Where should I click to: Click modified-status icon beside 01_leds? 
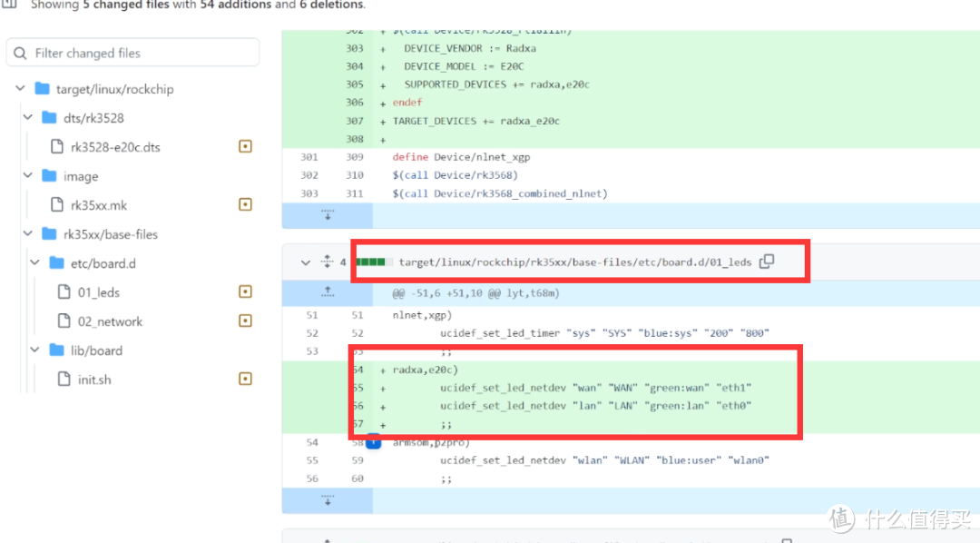coord(245,291)
